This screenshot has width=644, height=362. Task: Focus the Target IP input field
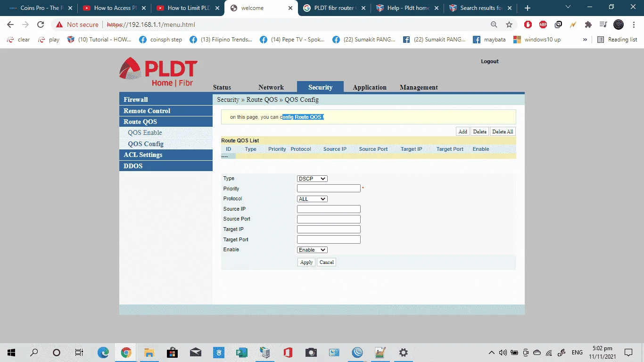pyautogui.click(x=329, y=230)
